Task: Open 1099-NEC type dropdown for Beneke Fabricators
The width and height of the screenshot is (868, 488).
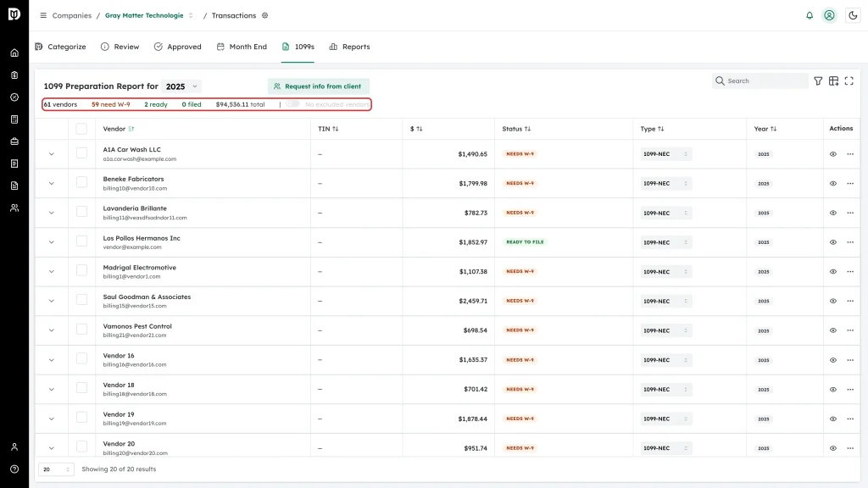Action: coord(666,183)
